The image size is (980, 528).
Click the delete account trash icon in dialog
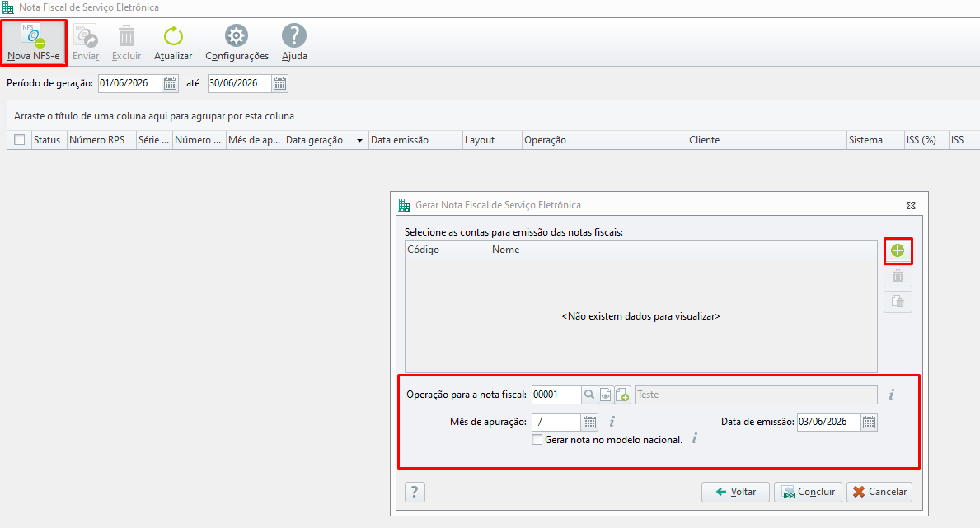pyautogui.click(x=898, y=276)
